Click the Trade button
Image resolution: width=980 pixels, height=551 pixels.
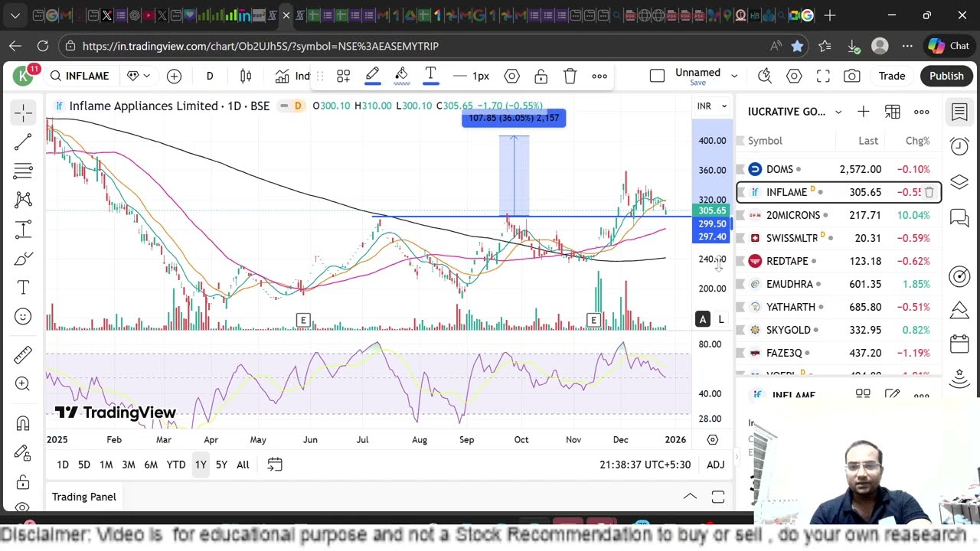pyautogui.click(x=892, y=76)
